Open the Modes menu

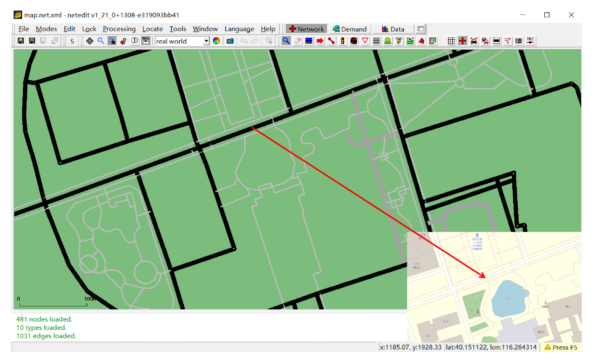(x=46, y=29)
